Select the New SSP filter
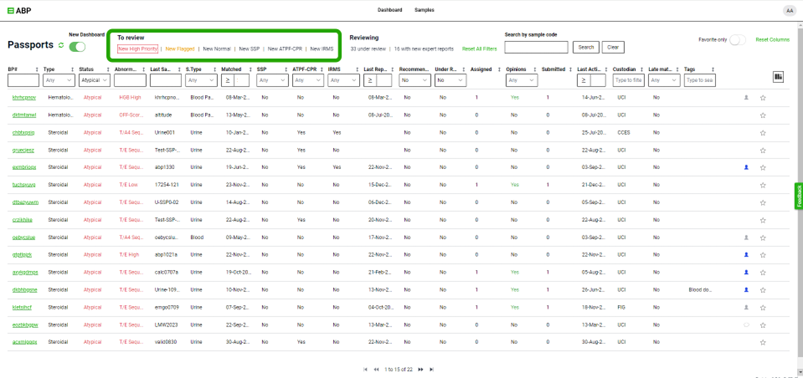The image size is (803, 378). (x=249, y=49)
